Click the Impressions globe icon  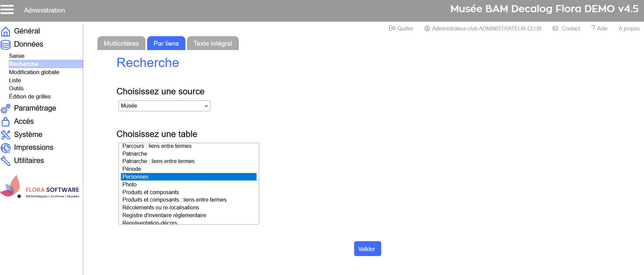tap(6, 148)
